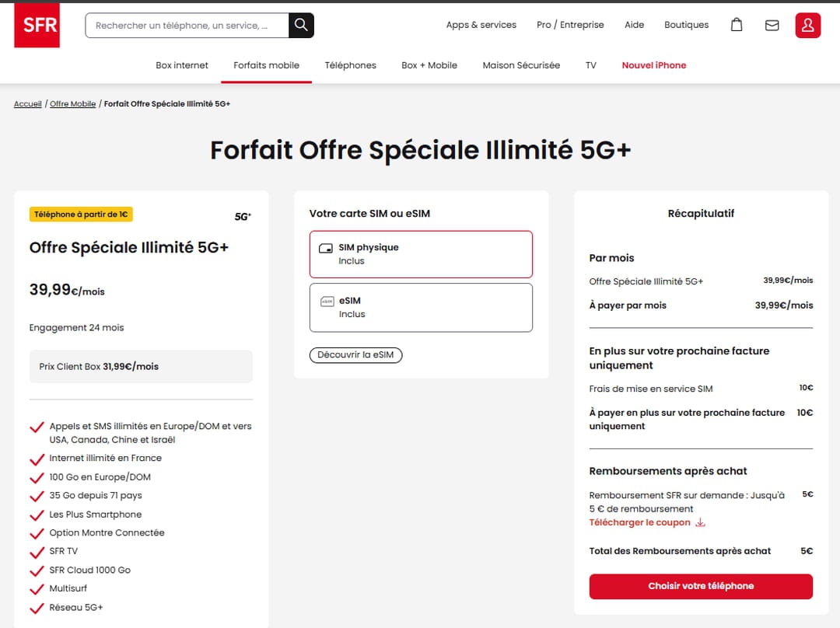Open the red user account icon

point(807,25)
